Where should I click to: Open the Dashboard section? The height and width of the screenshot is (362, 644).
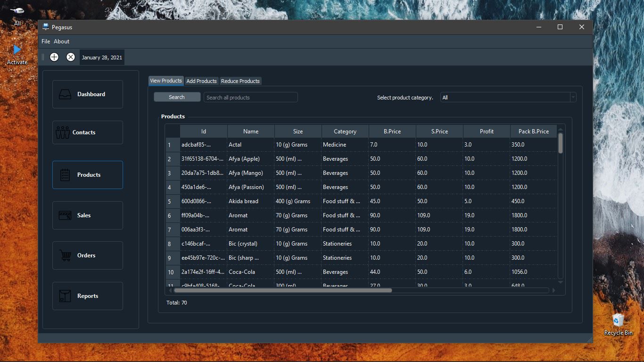tap(87, 94)
